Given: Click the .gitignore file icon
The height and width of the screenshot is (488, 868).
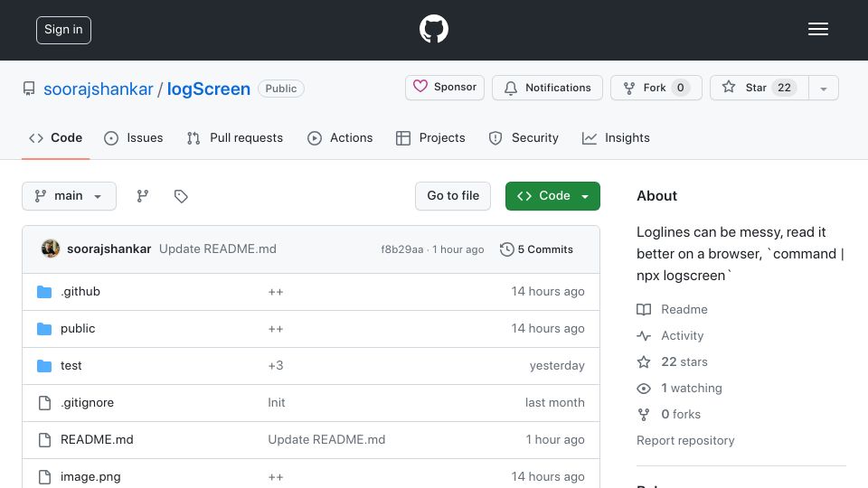Looking at the screenshot, I should 44,403.
